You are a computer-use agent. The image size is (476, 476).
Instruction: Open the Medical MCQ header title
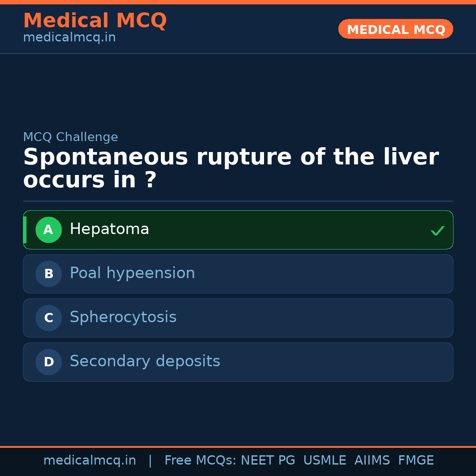(x=95, y=21)
